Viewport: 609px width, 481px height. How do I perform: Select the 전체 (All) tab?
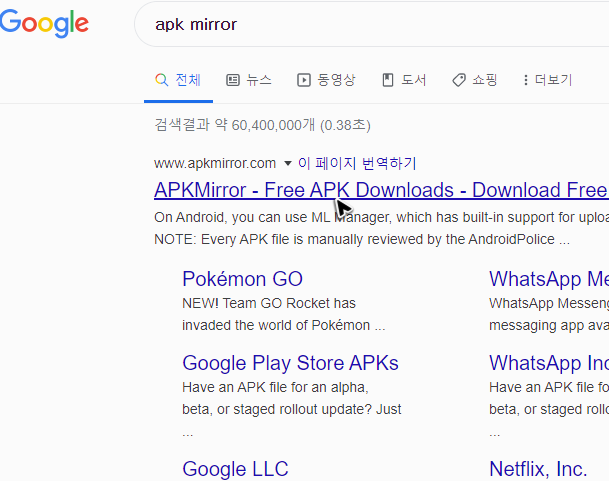tap(178, 80)
